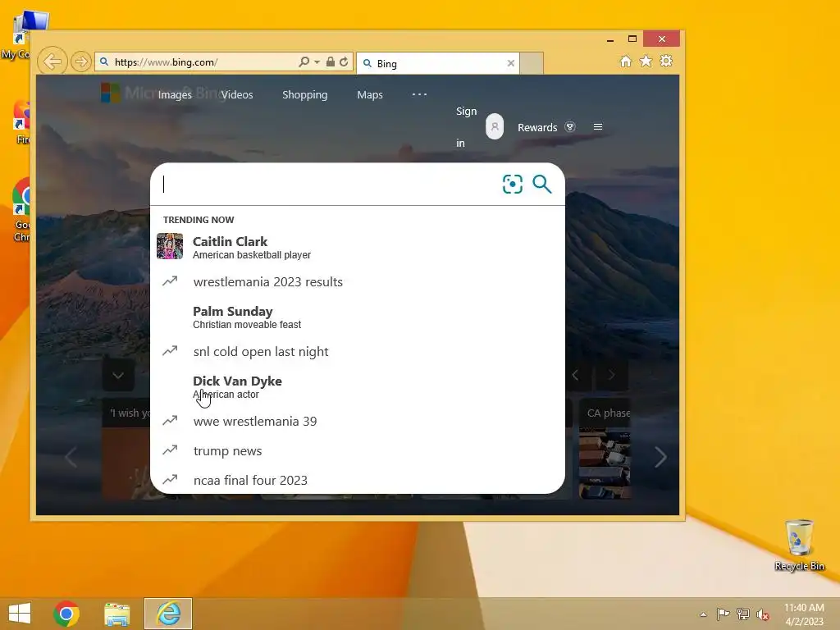This screenshot has height=630, width=840.
Task: Select the Dick Van Dyke suggestion
Action: click(x=358, y=386)
